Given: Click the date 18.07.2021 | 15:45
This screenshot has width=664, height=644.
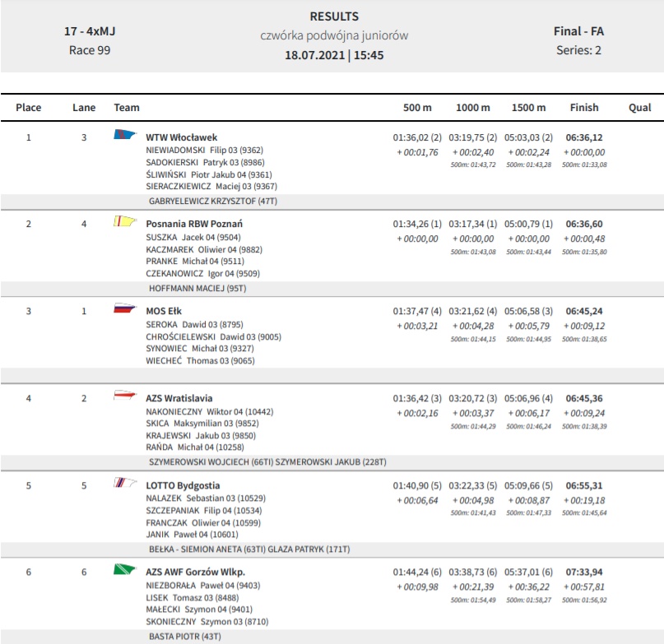Looking at the screenshot, I should click(x=334, y=55).
